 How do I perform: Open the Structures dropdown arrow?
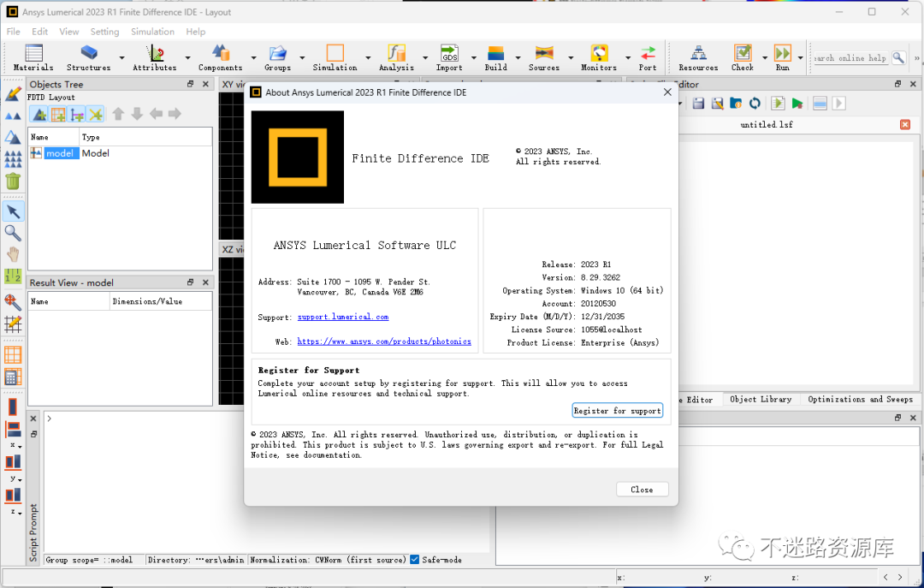[x=122, y=58]
